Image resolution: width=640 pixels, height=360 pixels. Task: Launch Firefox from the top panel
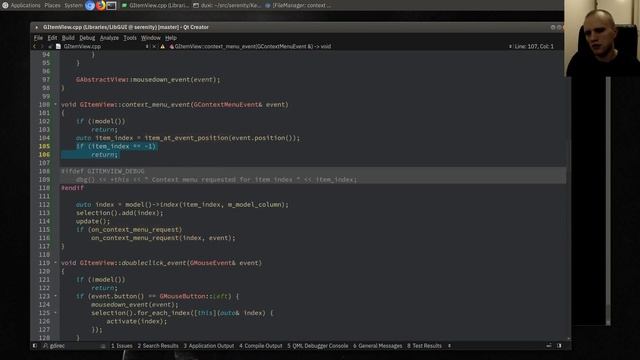[100, 5]
